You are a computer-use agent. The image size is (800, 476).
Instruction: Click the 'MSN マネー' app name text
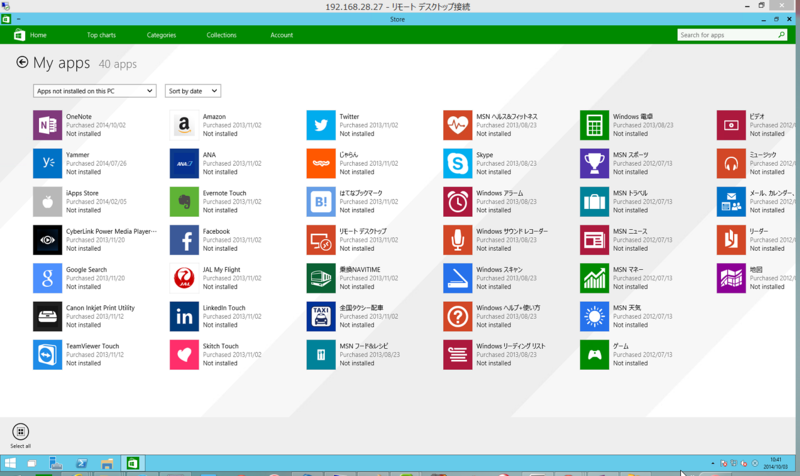click(x=628, y=269)
